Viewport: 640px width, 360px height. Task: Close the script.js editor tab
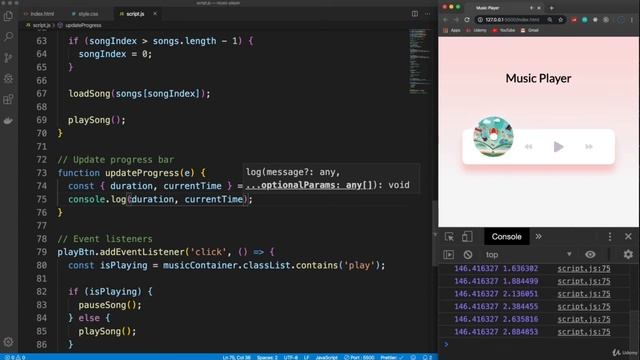coord(155,13)
